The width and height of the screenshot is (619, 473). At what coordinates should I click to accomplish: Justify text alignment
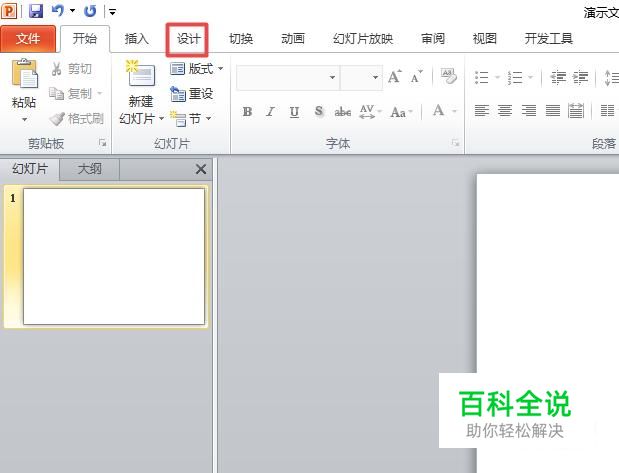click(x=552, y=111)
